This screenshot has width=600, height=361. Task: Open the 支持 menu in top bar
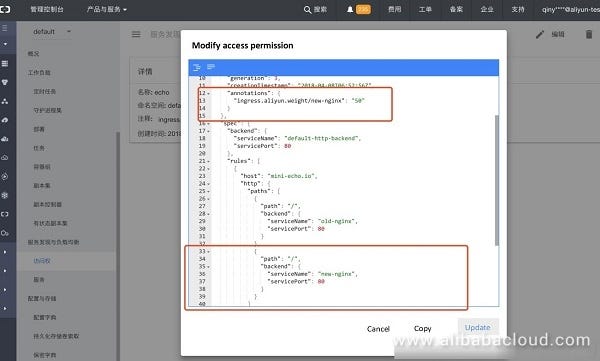point(518,9)
